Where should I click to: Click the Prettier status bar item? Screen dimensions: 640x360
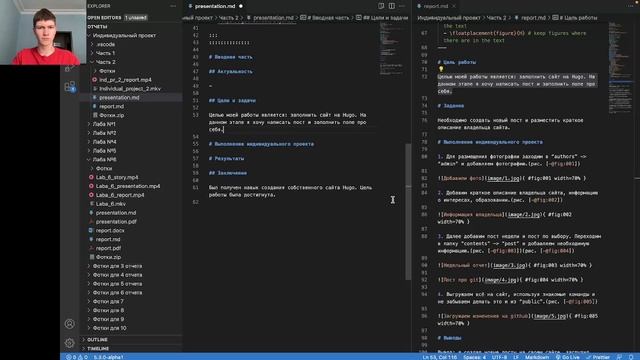point(598,357)
